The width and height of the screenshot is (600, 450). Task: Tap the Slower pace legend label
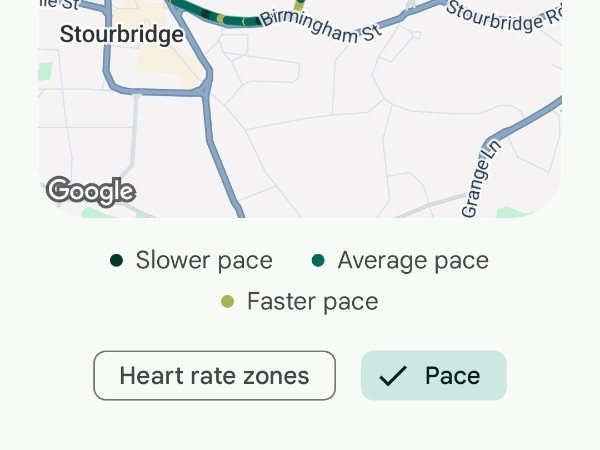pos(204,261)
